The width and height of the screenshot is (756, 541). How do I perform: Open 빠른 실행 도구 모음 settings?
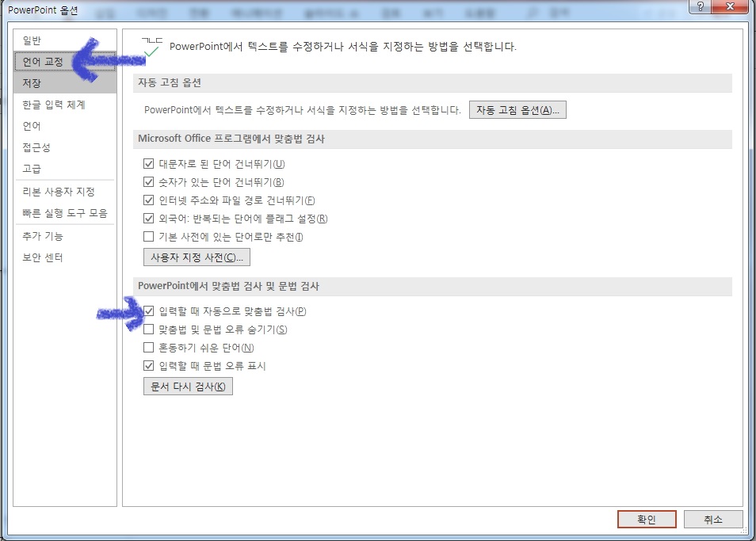[65, 213]
